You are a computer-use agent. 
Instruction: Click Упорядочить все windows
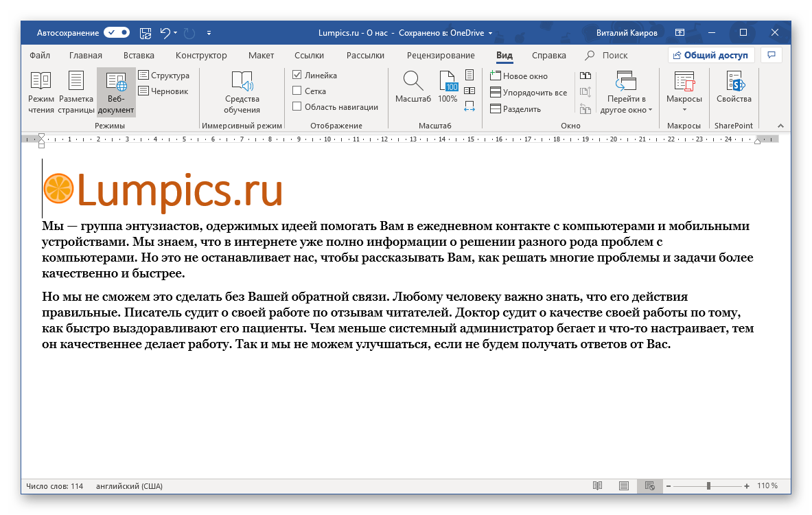click(529, 93)
